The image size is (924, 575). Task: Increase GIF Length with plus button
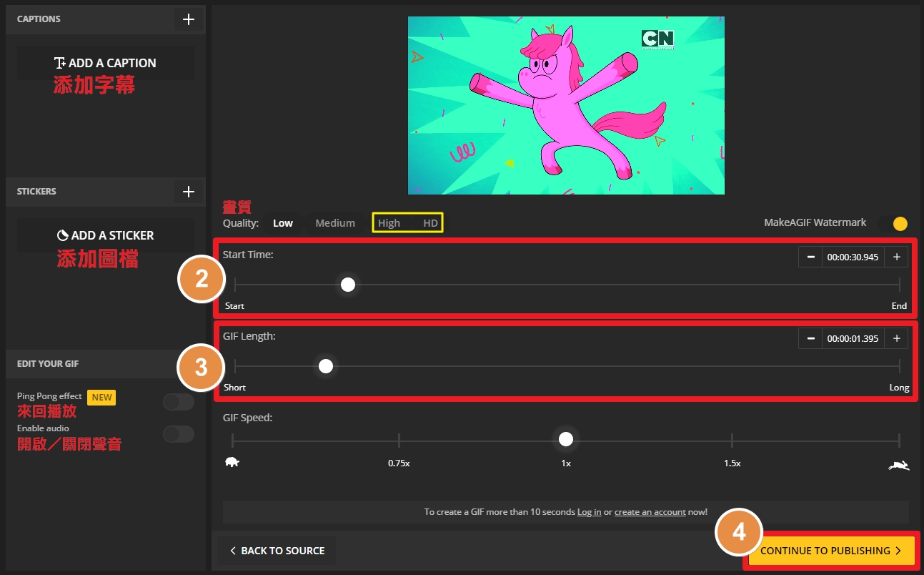point(897,338)
